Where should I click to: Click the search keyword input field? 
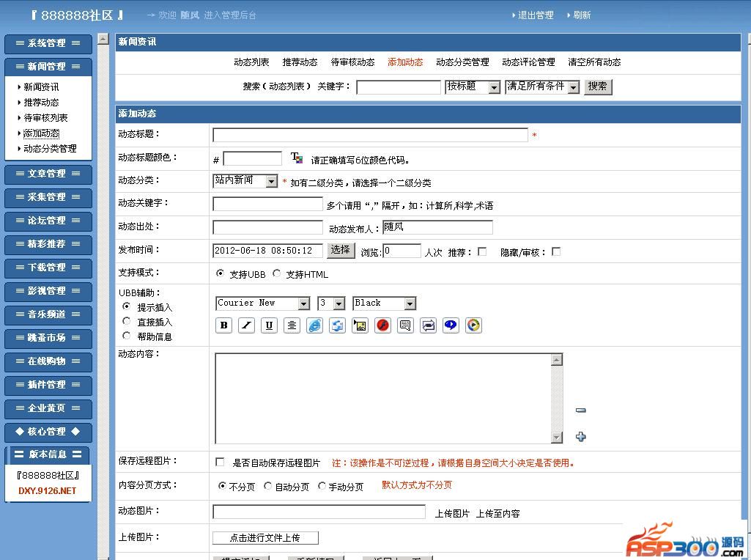click(x=399, y=87)
